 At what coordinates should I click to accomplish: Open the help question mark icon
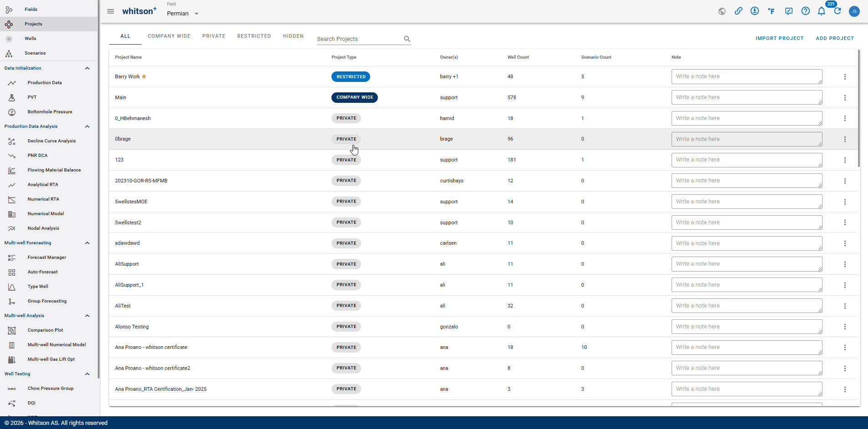pyautogui.click(x=806, y=11)
